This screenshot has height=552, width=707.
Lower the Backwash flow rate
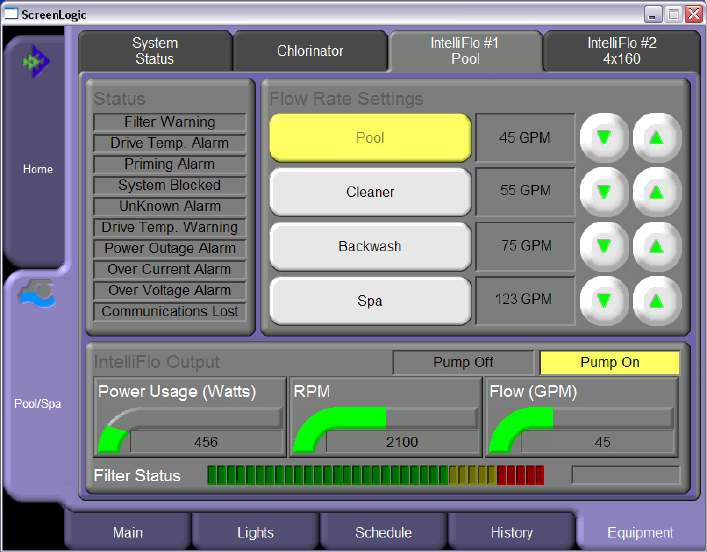point(604,246)
